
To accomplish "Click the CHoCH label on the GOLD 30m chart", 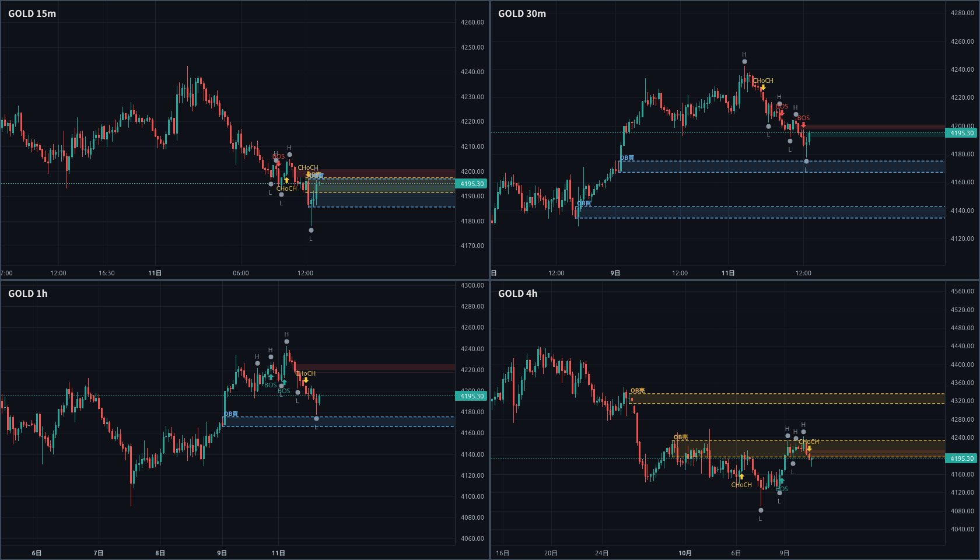I will click(763, 80).
